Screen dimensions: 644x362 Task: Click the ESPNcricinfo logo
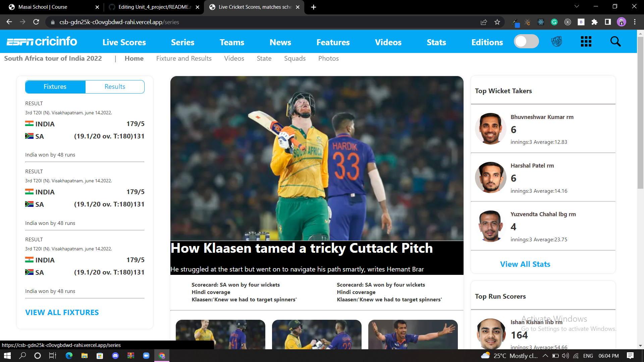pyautogui.click(x=42, y=41)
